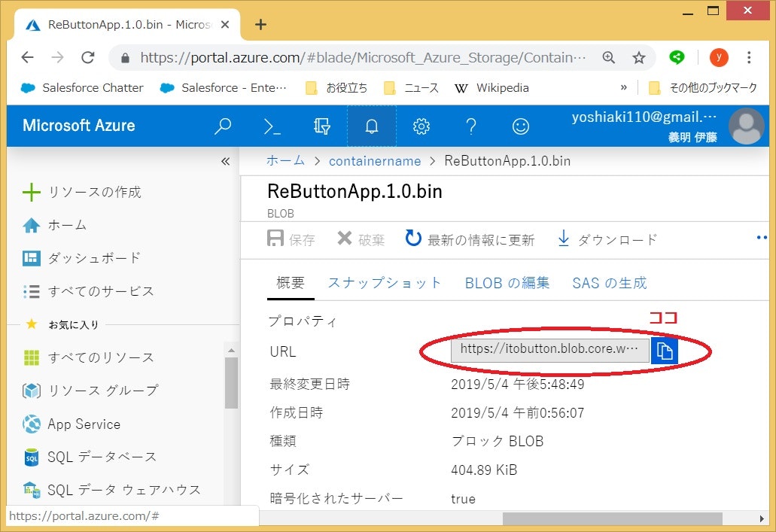
Task: Click Microsoft Azure logo text
Action: [79, 126]
